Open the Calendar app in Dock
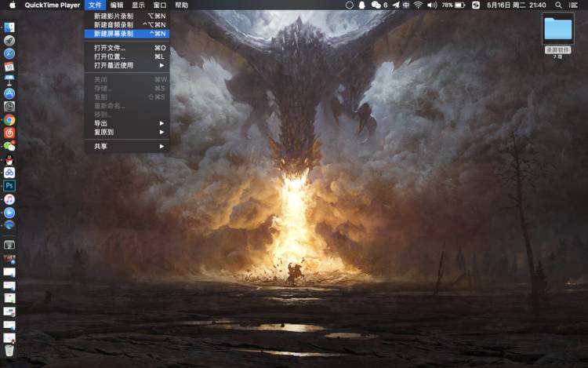This screenshot has width=588, height=368. pyautogui.click(x=9, y=67)
